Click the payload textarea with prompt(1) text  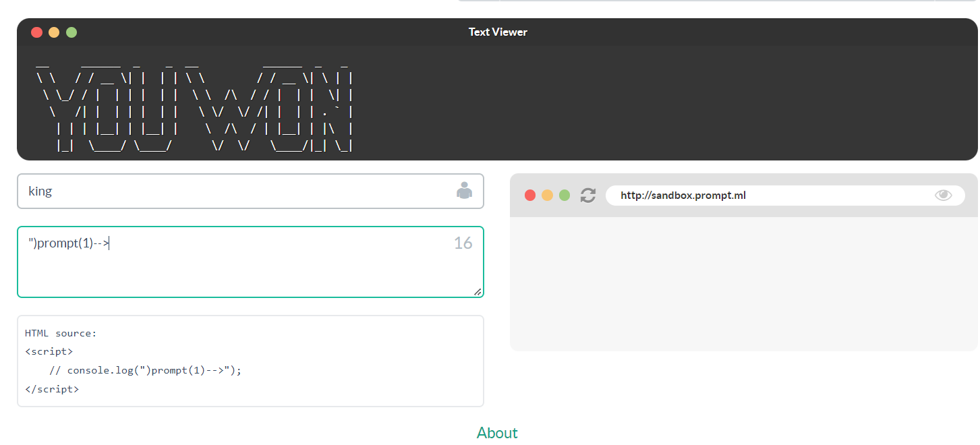click(x=250, y=262)
